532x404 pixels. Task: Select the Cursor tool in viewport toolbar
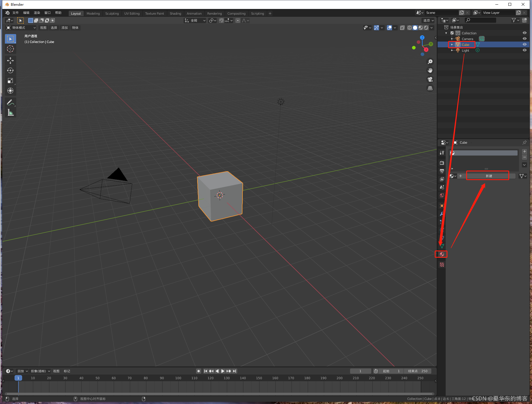(x=10, y=49)
